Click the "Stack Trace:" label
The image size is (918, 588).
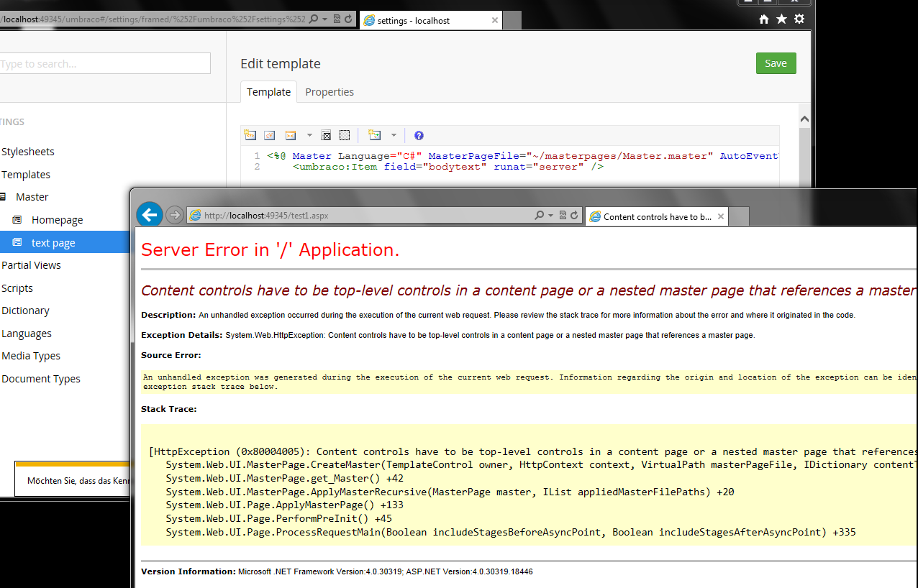click(x=169, y=409)
